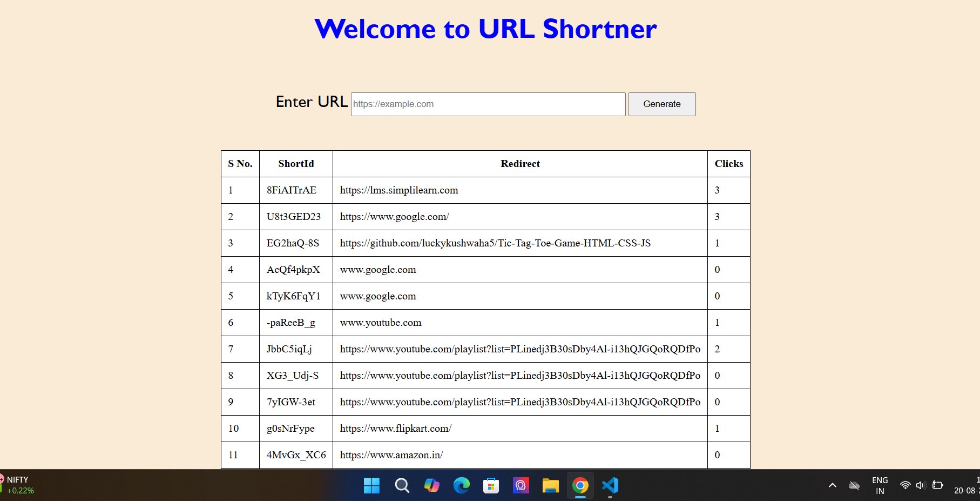980x501 pixels.
Task: Open File Explorer from the taskbar
Action: pyautogui.click(x=550, y=486)
